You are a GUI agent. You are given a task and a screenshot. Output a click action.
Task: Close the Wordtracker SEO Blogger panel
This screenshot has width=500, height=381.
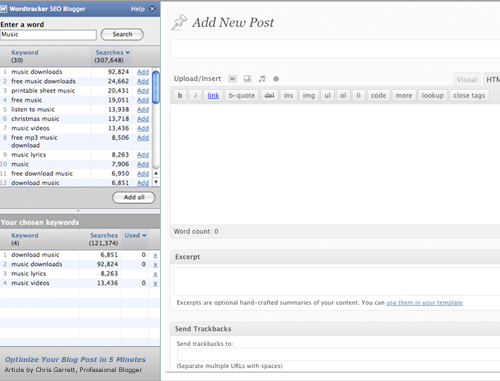152,9
